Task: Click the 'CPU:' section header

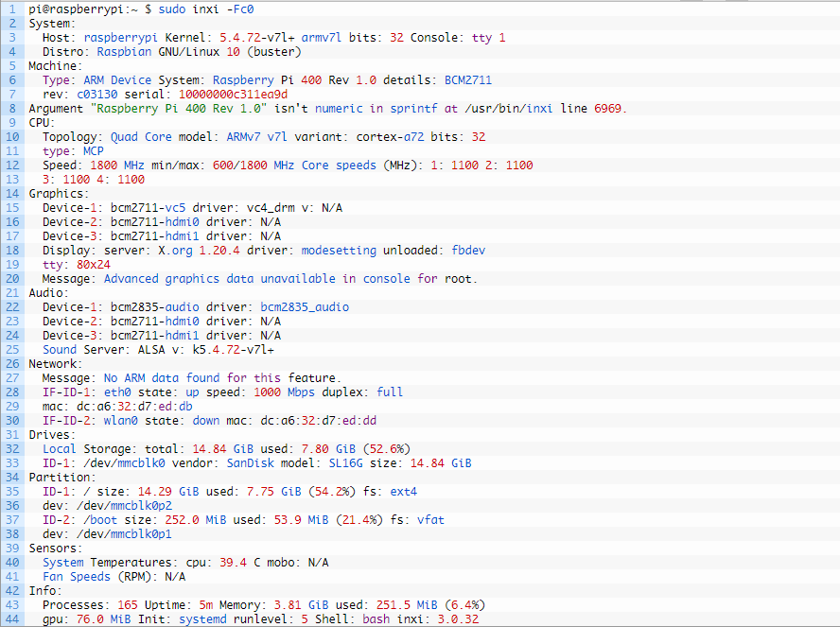Action: [x=43, y=122]
